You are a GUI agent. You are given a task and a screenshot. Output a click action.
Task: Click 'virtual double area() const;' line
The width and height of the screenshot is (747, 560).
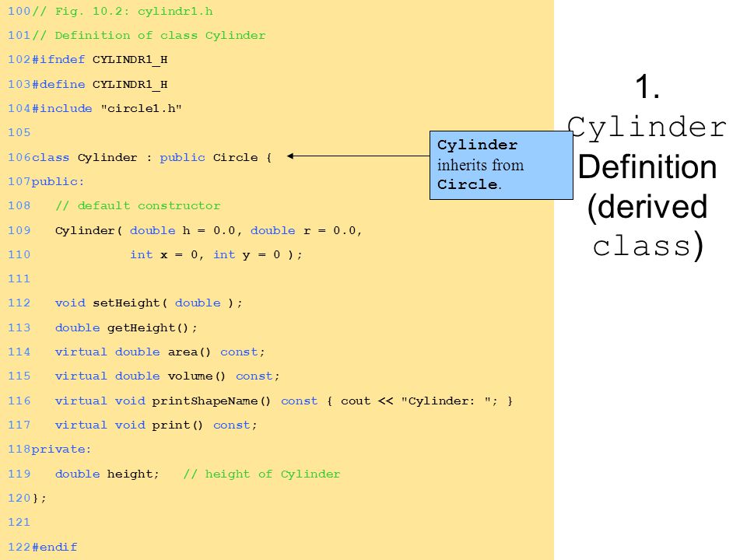pos(160,352)
